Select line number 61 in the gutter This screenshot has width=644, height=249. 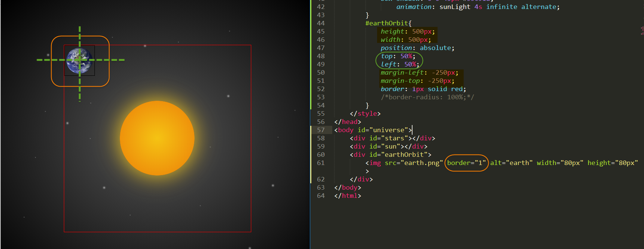click(321, 163)
